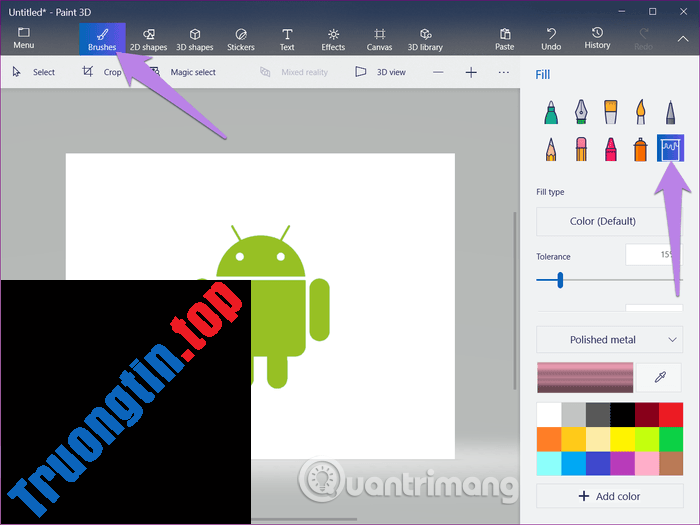700x525 pixels.
Task: Open the Stickers tab
Action: click(x=241, y=39)
